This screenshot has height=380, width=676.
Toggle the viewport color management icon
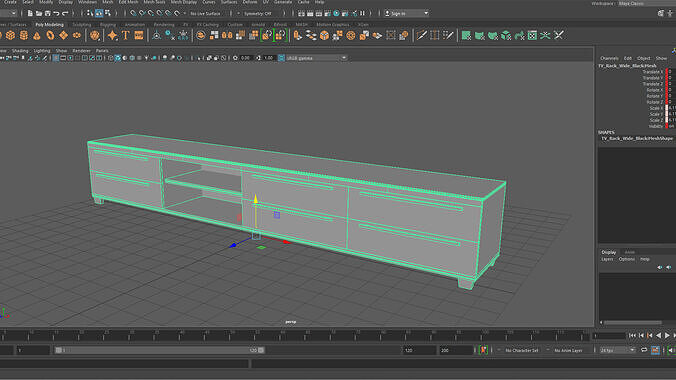pyautogui.click(x=281, y=58)
